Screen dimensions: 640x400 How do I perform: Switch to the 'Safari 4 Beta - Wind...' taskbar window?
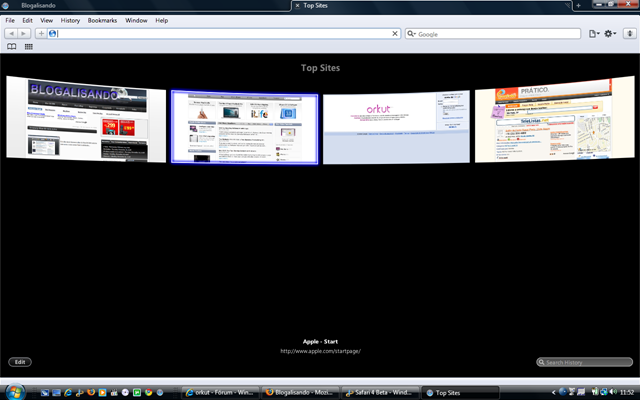pos(380,393)
